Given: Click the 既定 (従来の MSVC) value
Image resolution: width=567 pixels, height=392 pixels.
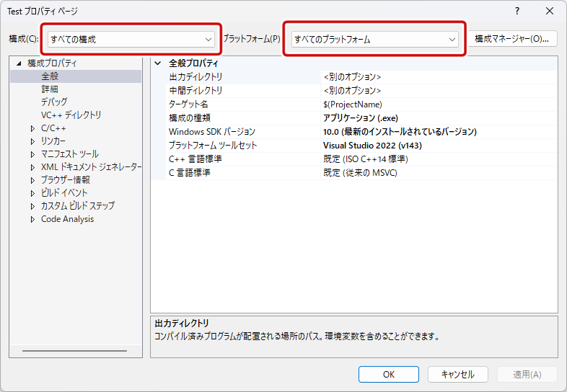Looking at the screenshot, I should (360, 173).
